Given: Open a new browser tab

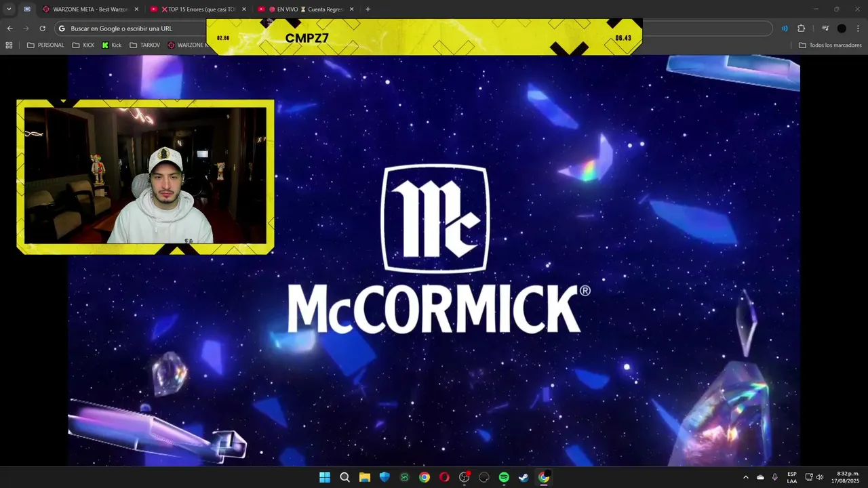Looking at the screenshot, I should [x=368, y=9].
